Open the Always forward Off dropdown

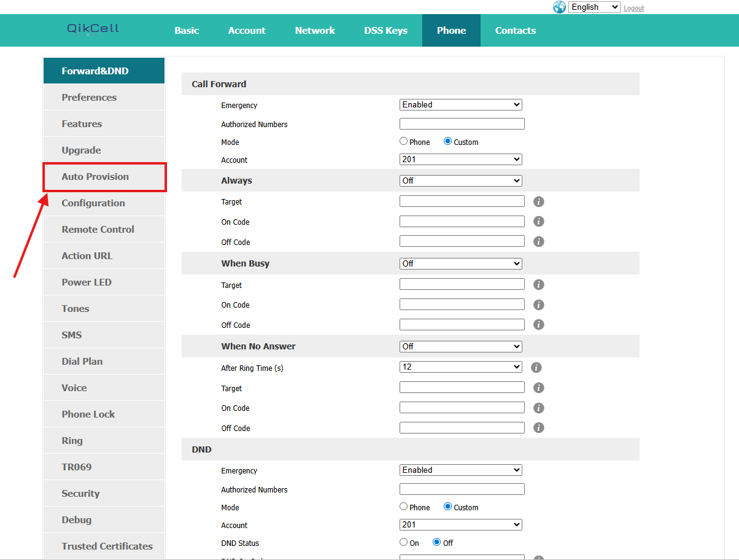pos(460,181)
